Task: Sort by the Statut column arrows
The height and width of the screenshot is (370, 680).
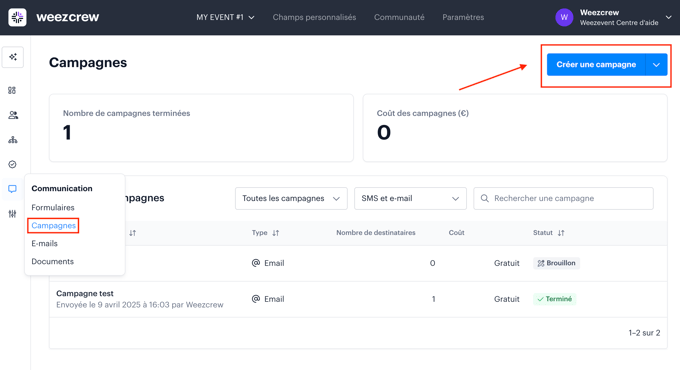Action: [x=561, y=233]
